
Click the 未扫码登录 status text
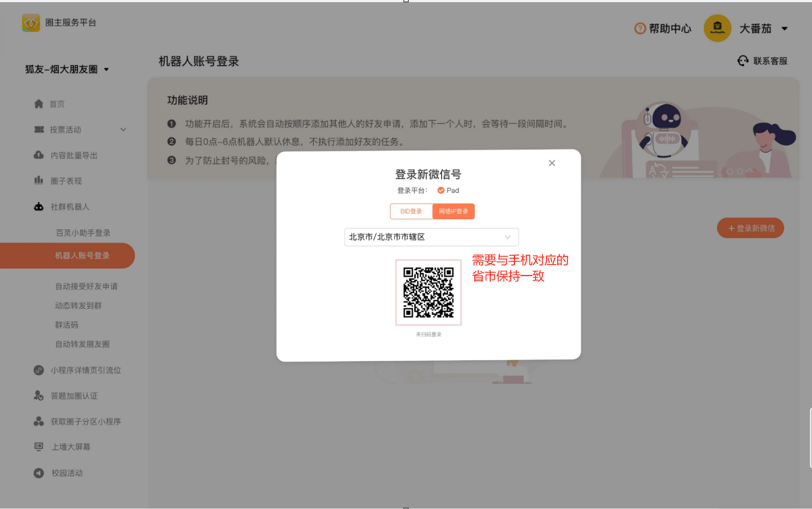(428, 334)
